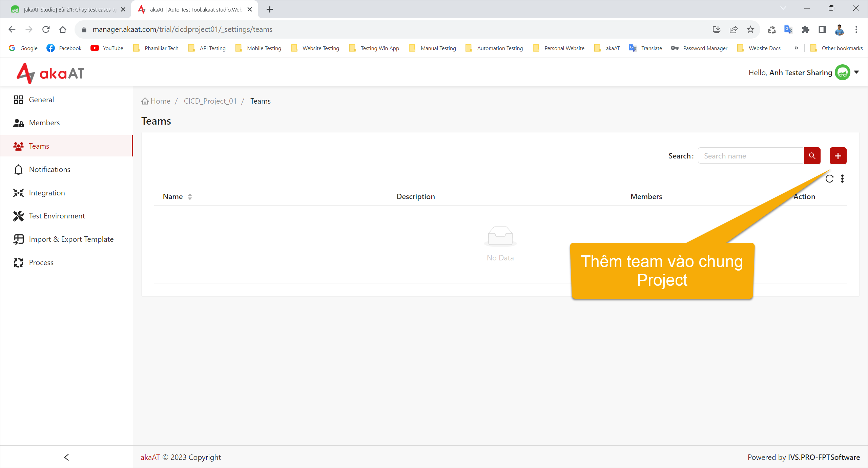Click the red plus add team button
This screenshot has height=468, width=868.
838,156
